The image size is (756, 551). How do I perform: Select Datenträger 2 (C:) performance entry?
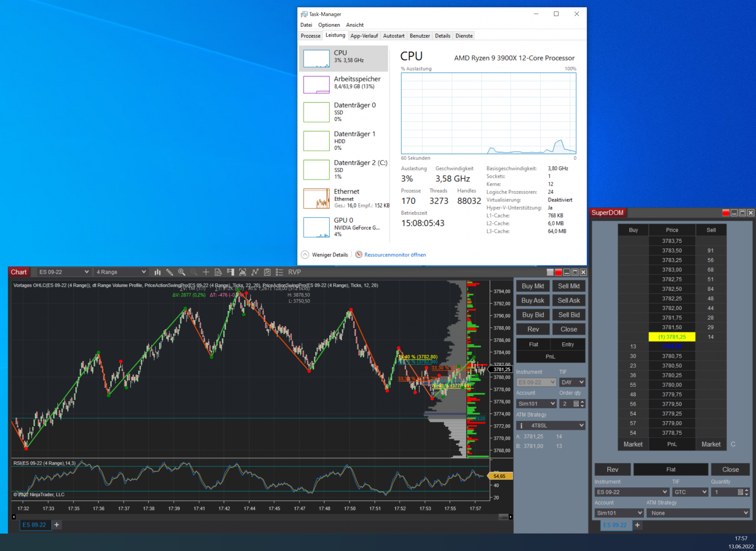pyautogui.click(x=344, y=169)
